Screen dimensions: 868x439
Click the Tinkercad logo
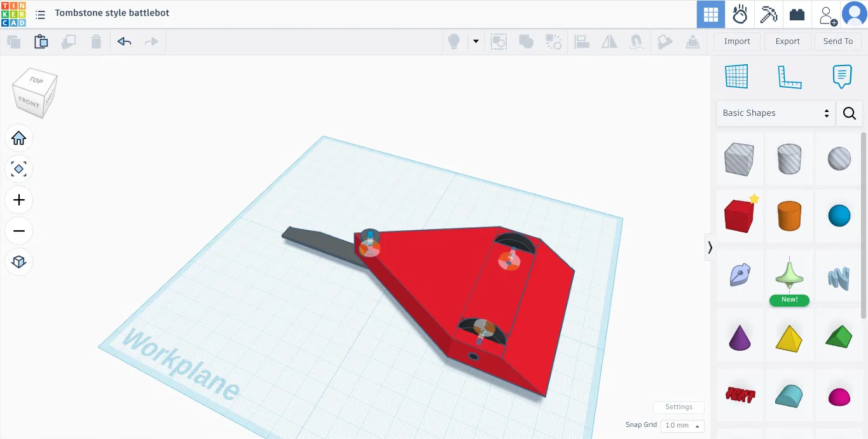coord(13,13)
